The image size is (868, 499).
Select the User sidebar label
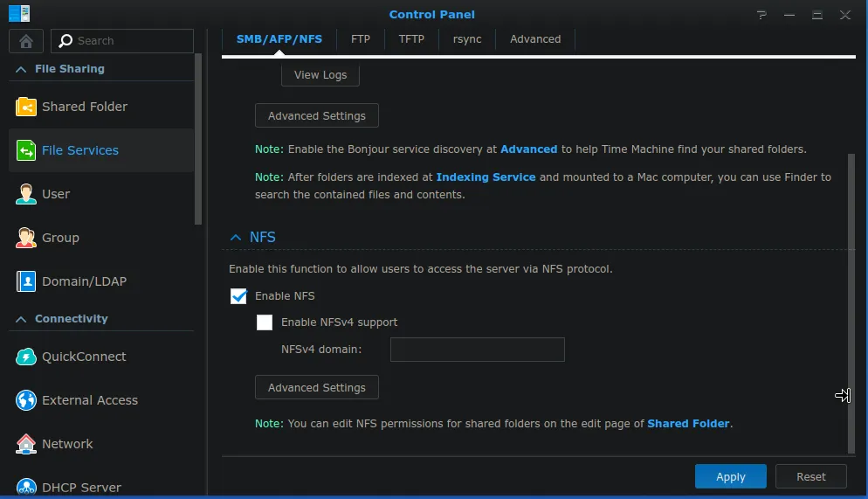(x=56, y=194)
